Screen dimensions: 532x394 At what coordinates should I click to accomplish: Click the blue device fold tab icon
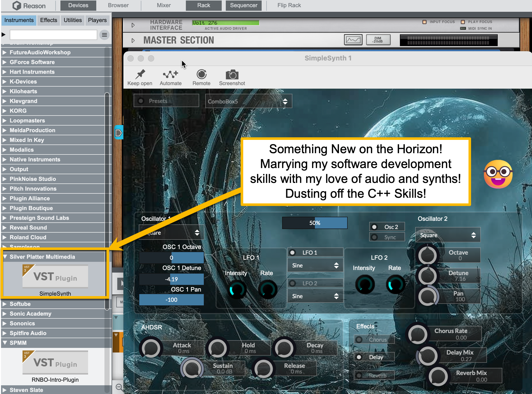[x=118, y=132]
